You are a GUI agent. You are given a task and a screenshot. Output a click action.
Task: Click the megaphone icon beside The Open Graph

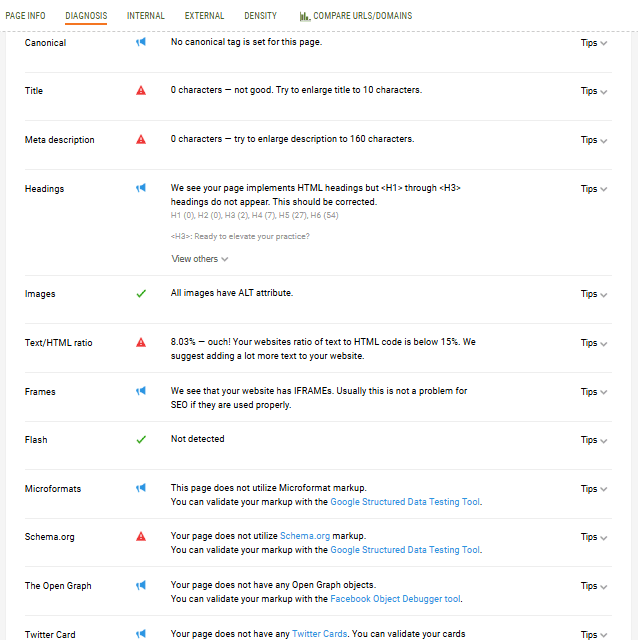[141, 585]
